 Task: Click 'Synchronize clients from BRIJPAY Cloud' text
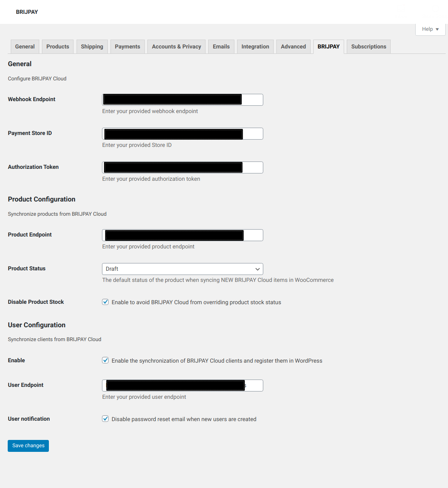(x=55, y=339)
